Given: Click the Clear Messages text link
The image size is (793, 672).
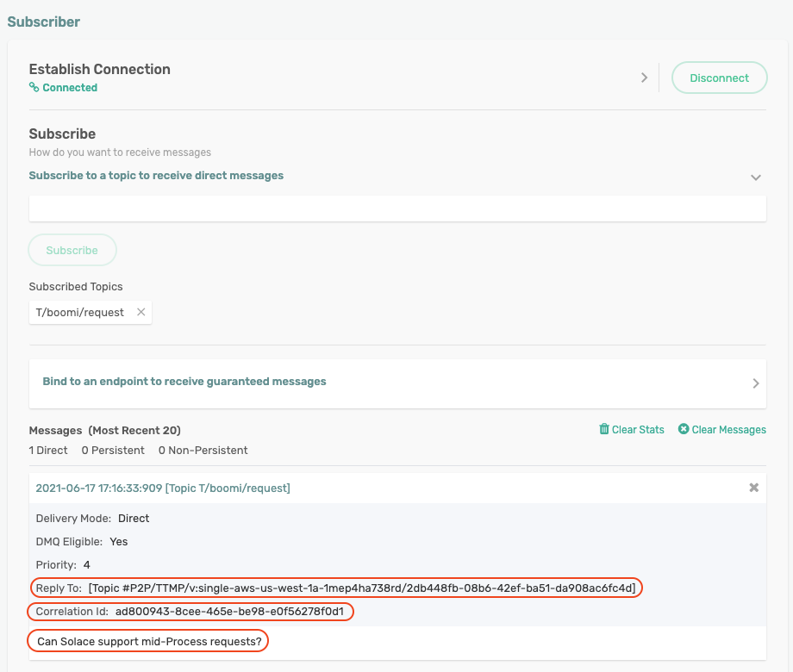Looking at the screenshot, I should tap(728, 429).
